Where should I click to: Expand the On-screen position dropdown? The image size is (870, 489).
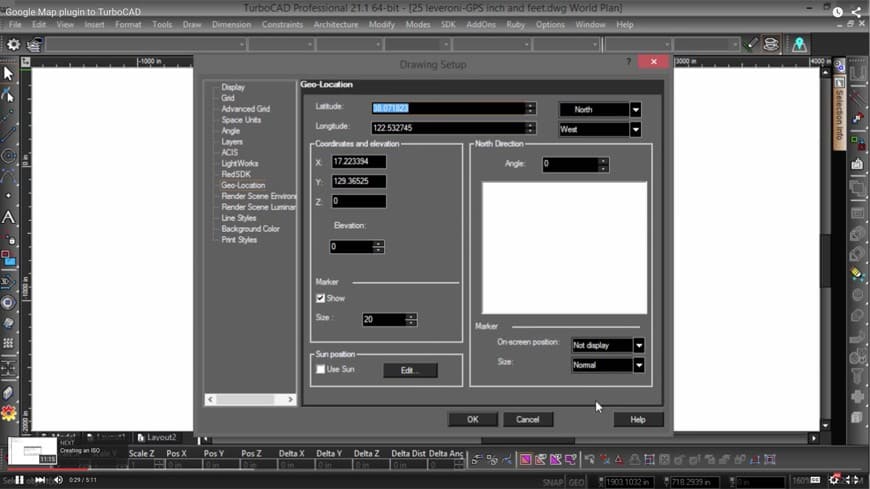tap(639, 345)
